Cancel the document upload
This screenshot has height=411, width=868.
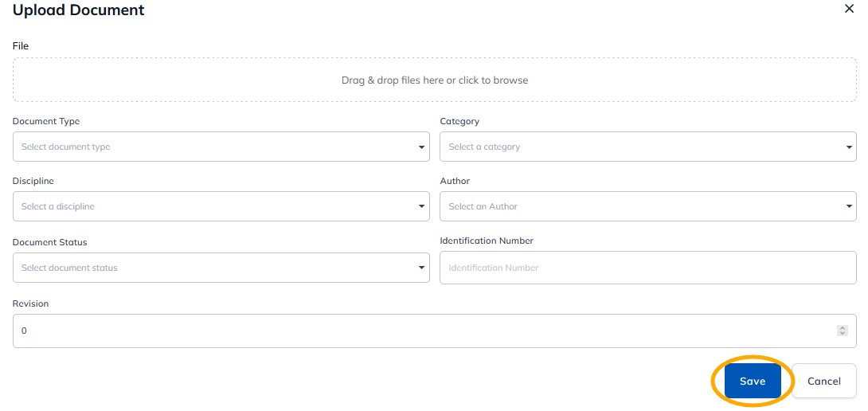pos(823,381)
